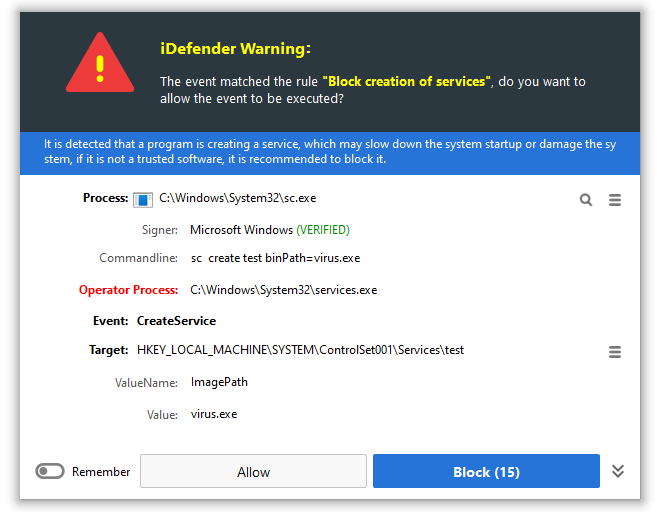
Task: Click the CreateService event name
Action: click(x=176, y=321)
